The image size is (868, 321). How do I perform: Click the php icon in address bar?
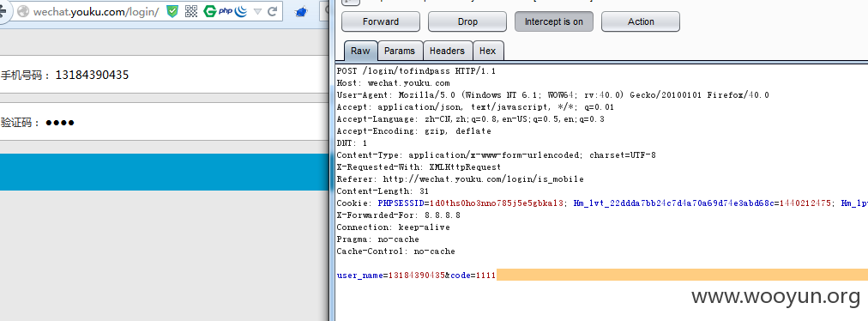click(x=226, y=11)
